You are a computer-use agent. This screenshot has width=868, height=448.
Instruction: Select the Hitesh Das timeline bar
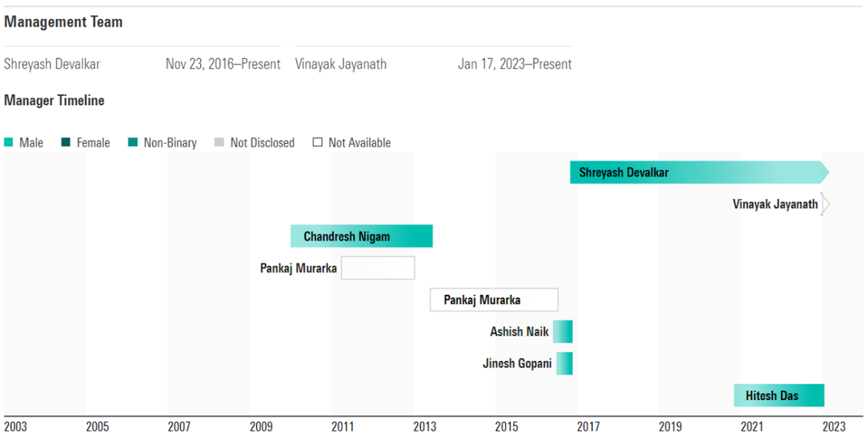point(778,396)
